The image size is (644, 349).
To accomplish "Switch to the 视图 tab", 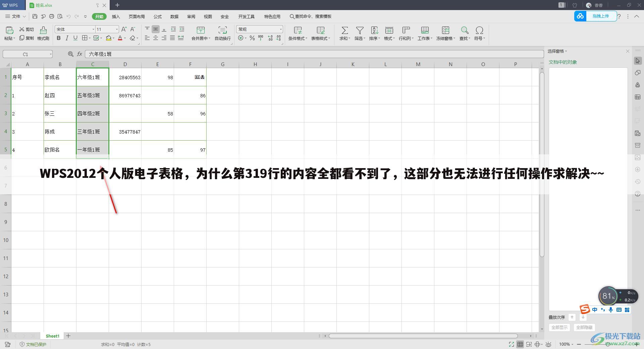I will click(208, 16).
